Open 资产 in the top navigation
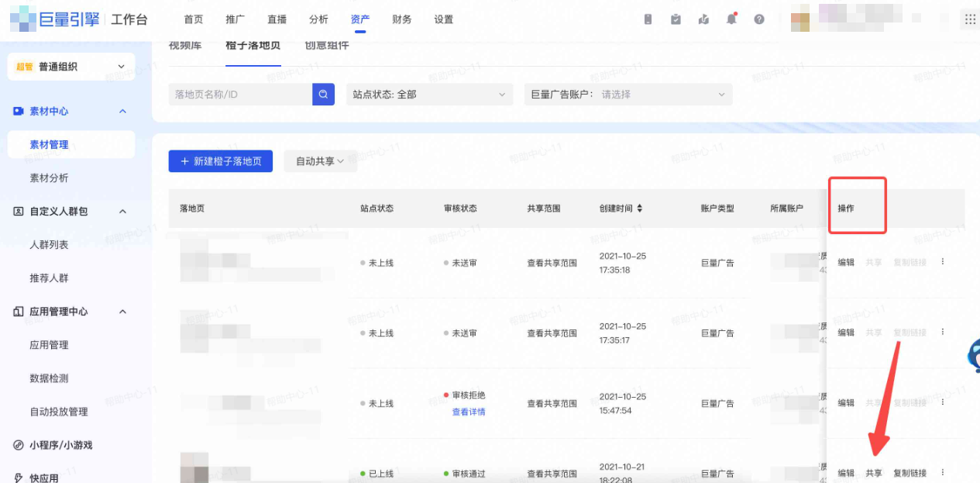 360,19
